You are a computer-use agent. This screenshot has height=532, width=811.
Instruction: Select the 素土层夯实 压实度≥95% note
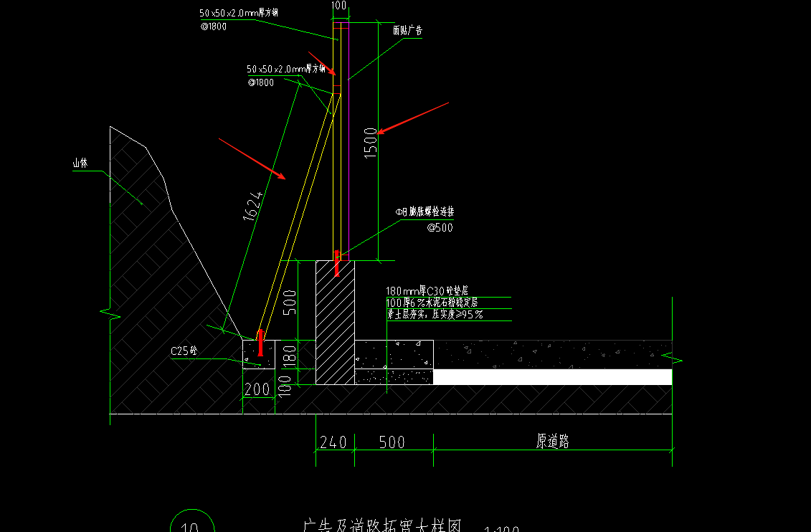tap(435, 314)
